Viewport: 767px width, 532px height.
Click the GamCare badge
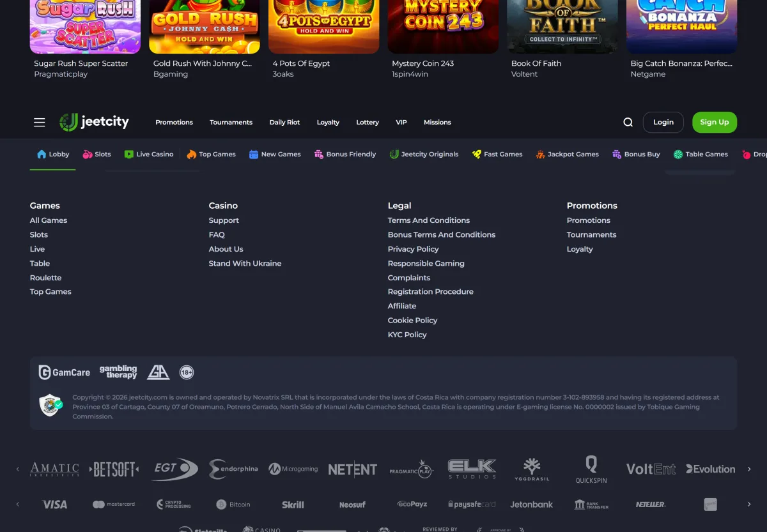65,372
